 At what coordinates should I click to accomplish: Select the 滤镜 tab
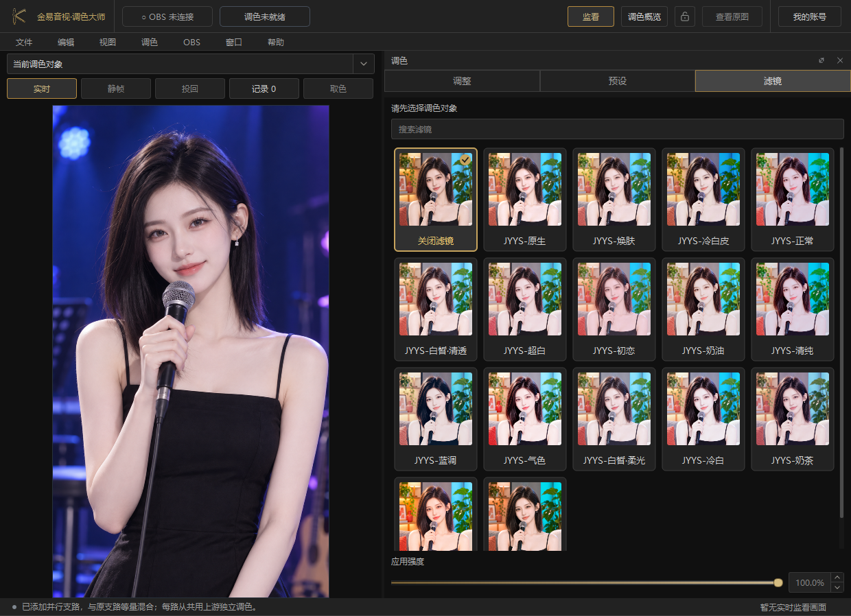773,81
